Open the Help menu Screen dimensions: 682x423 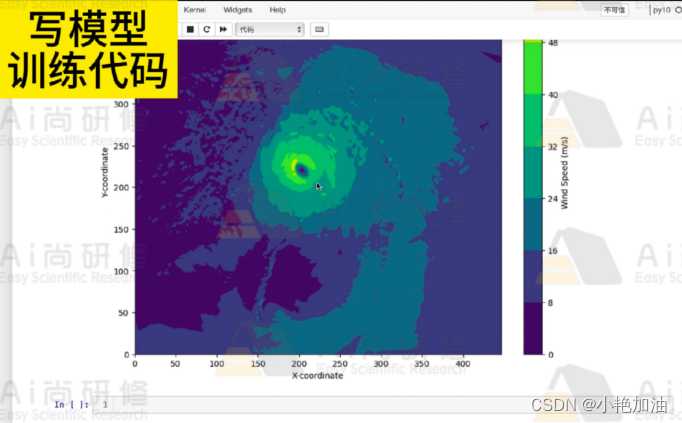pyautogui.click(x=277, y=9)
